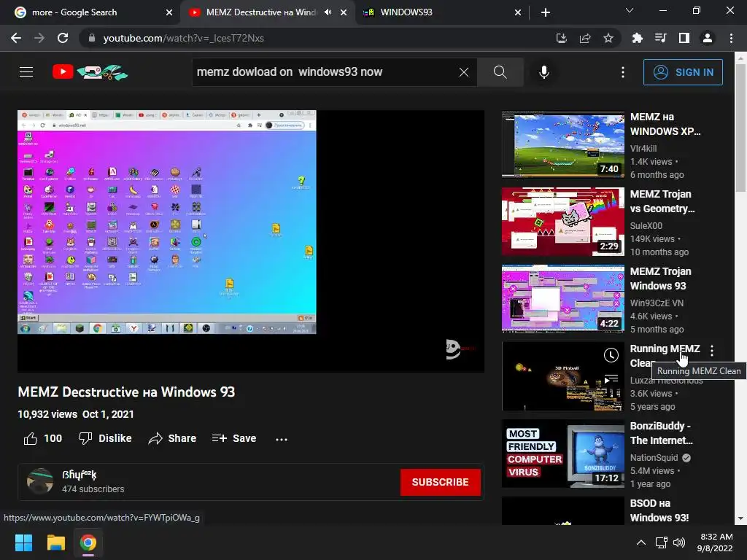The height and width of the screenshot is (560, 747).
Task: Click the magnifier search button
Action: tap(500, 72)
